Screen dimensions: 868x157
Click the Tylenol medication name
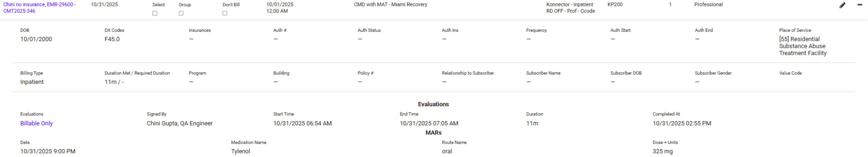(240, 151)
